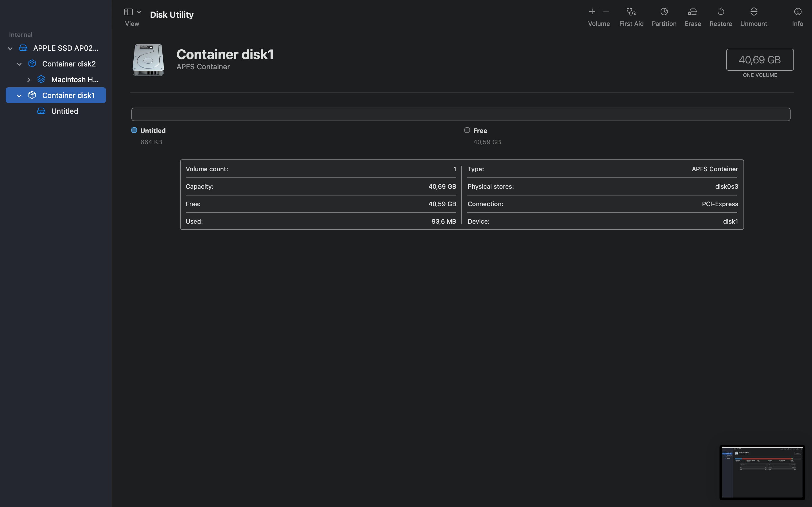Click the 40,69 GB capacity button
Viewport: 812px width, 507px height.
pyautogui.click(x=760, y=60)
